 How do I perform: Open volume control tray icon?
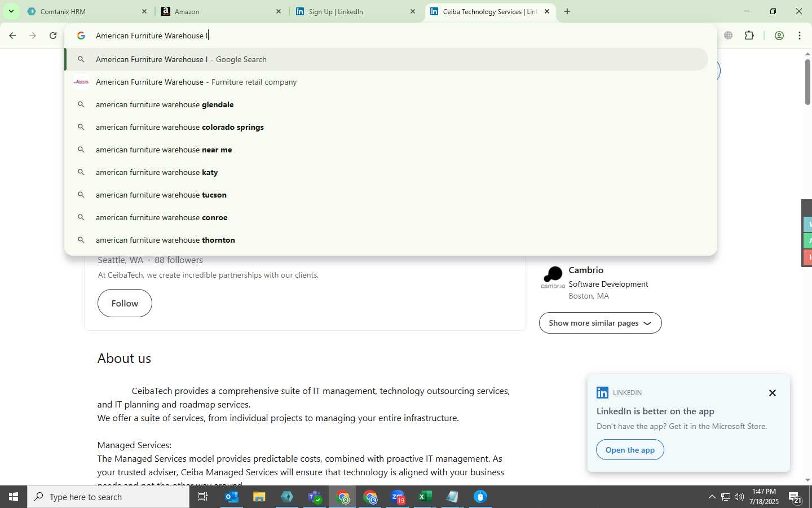pyautogui.click(x=739, y=497)
